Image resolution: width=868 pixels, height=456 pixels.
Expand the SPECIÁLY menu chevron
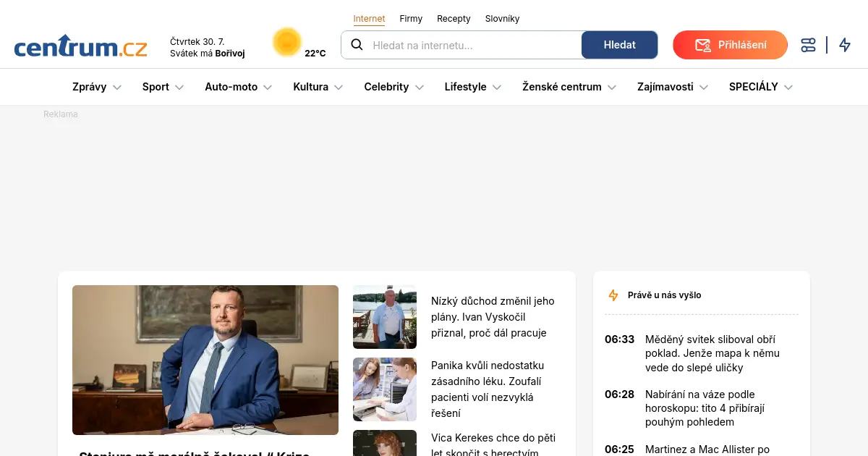coord(788,88)
